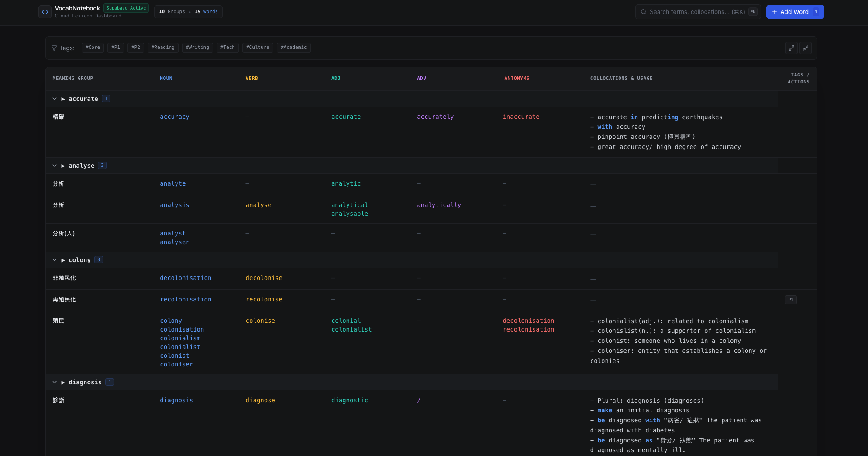Select the #Culture tag chip

point(258,48)
